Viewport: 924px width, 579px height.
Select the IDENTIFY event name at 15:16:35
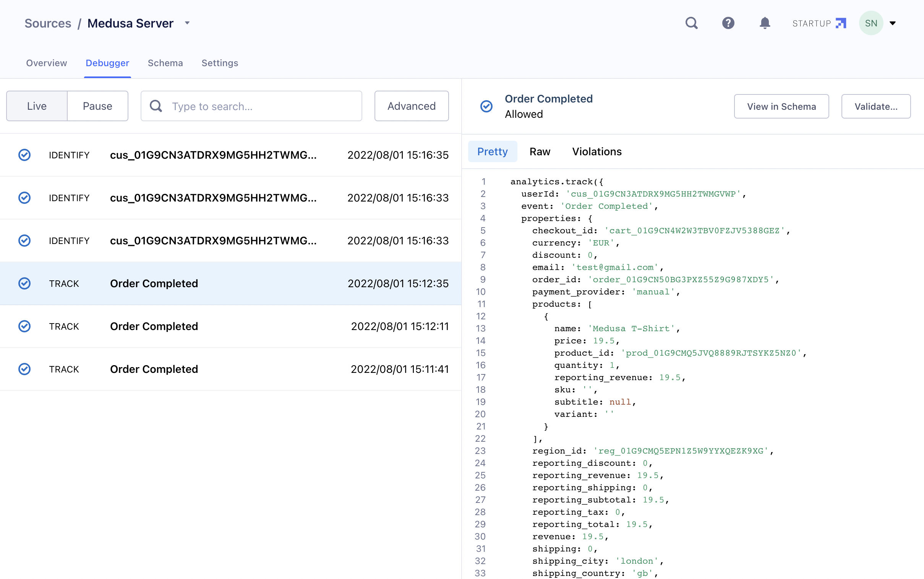pyautogui.click(x=214, y=155)
